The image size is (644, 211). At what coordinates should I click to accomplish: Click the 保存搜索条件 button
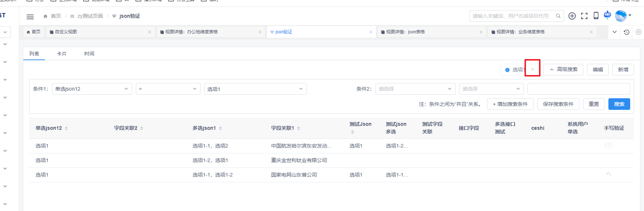[558, 104]
